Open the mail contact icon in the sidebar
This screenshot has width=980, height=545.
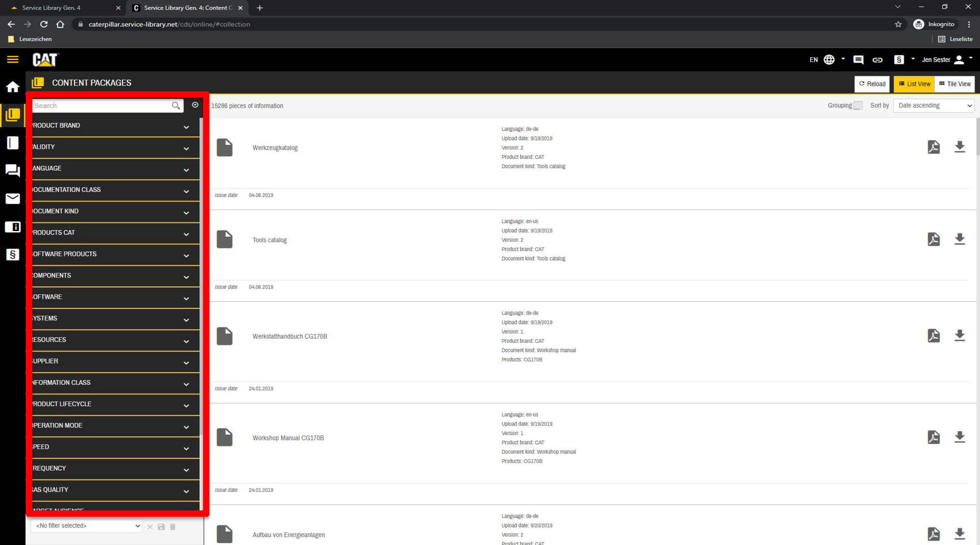click(x=12, y=199)
